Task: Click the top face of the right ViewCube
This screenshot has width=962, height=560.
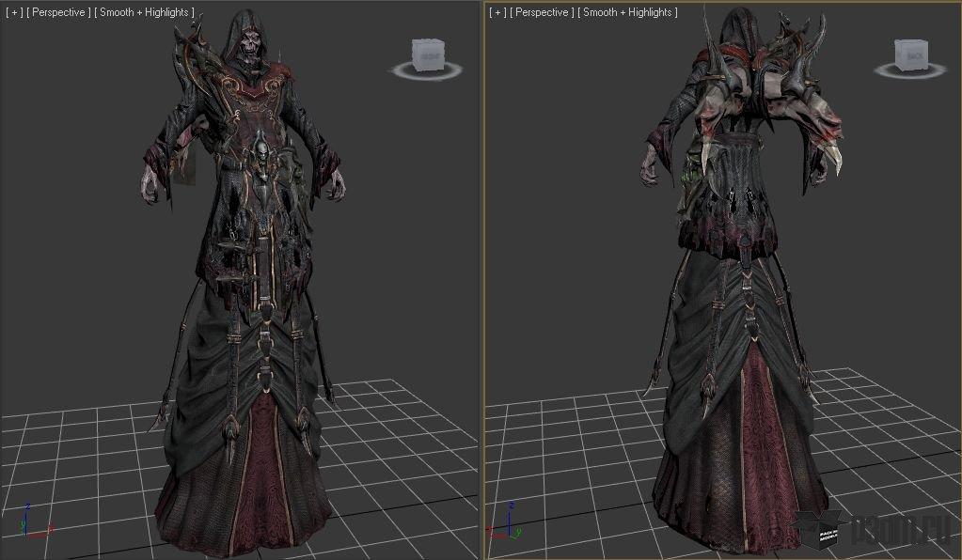Action: coord(910,42)
